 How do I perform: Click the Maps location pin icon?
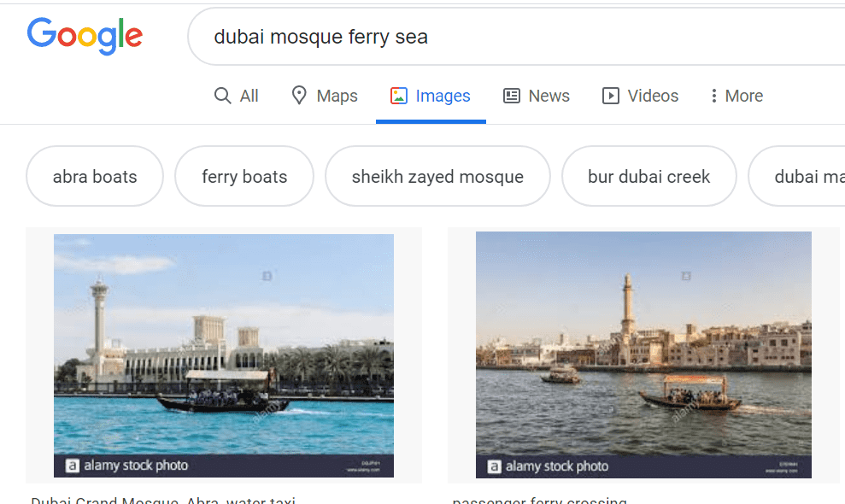[x=299, y=96]
